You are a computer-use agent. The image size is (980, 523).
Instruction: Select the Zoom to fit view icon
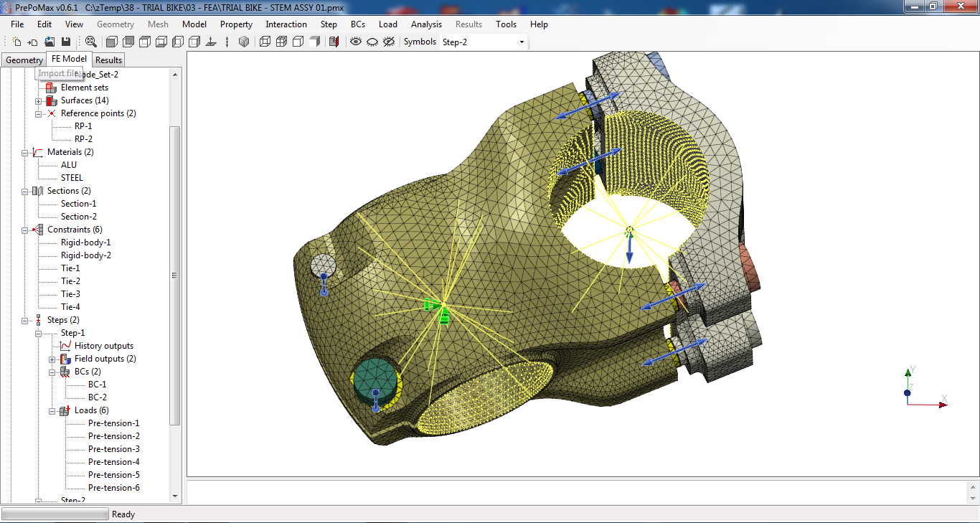pyautogui.click(x=91, y=41)
